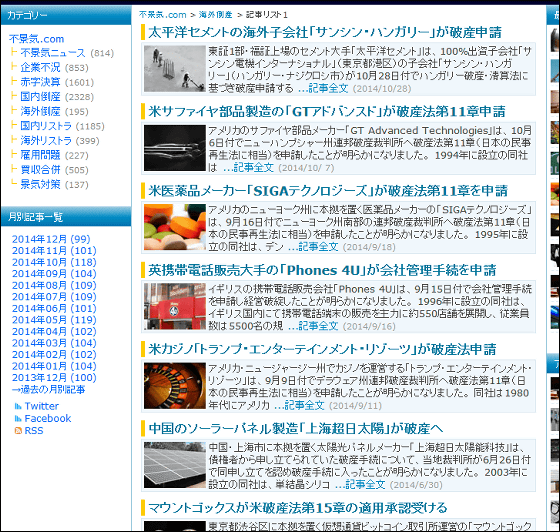The image size is (560, 532).
Task: Select 不景気ニュース category (814)
Action: (x=53, y=53)
